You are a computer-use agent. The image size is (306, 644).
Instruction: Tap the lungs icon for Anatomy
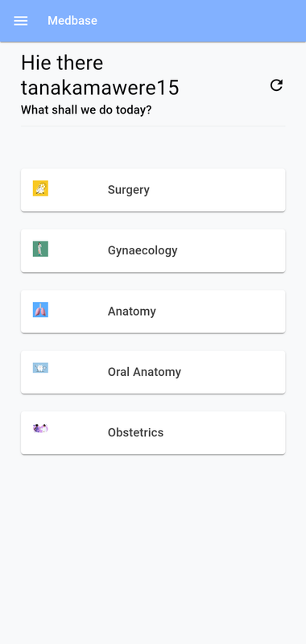[x=40, y=310]
